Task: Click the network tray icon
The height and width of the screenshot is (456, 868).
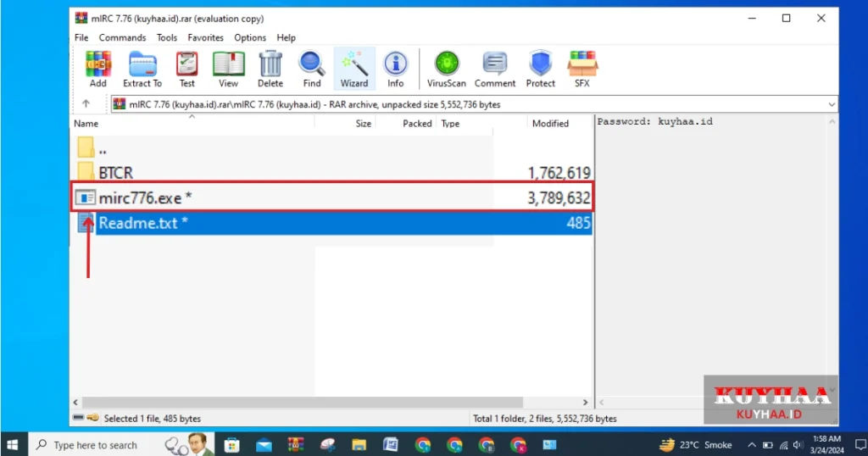Action: click(783, 445)
